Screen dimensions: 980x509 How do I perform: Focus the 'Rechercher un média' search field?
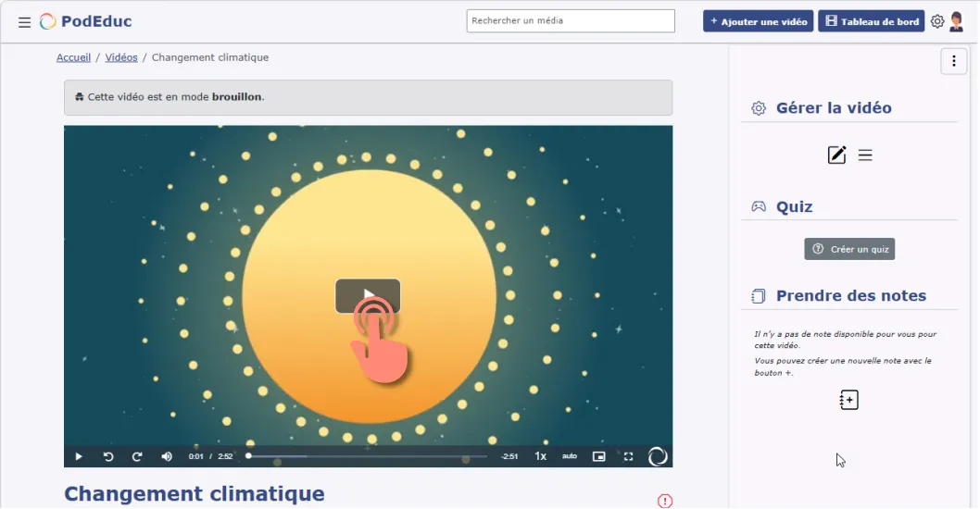click(x=570, y=20)
